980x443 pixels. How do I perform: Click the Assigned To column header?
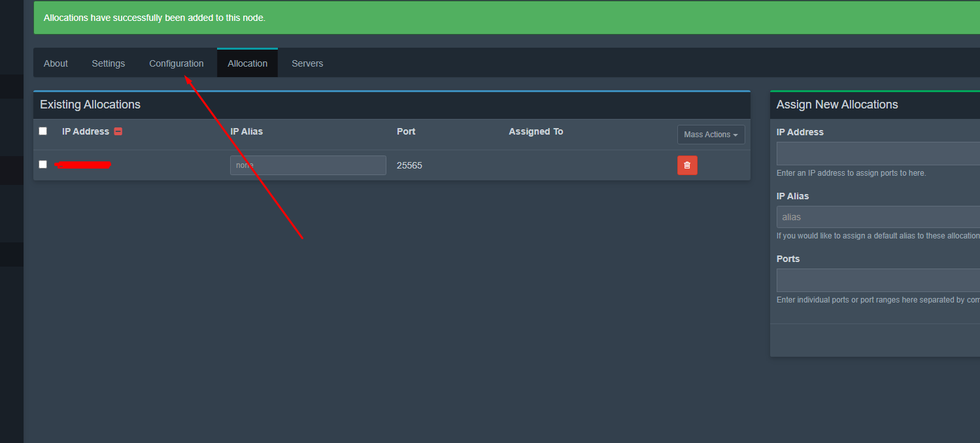click(x=535, y=131)
